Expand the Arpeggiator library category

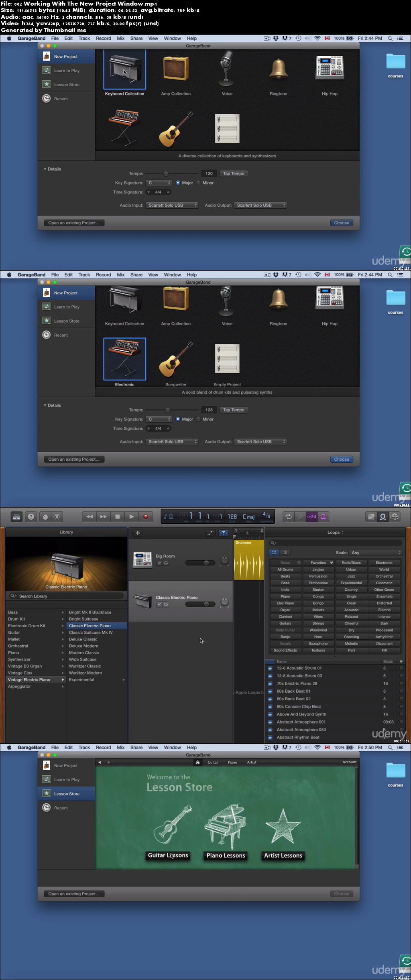63,687
